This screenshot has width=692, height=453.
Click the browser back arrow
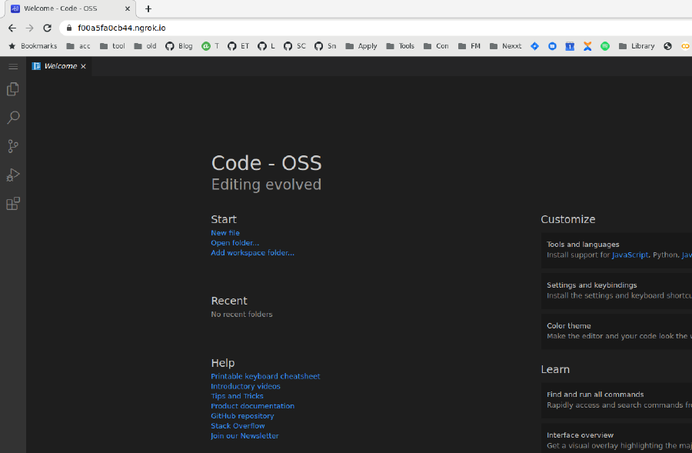coord(12,28)
